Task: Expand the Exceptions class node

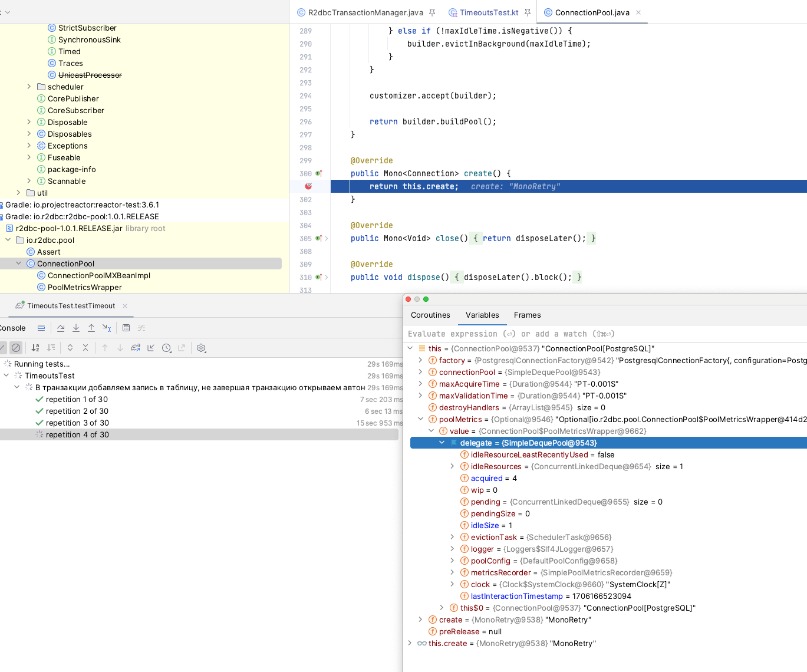Action: [29, 146]
